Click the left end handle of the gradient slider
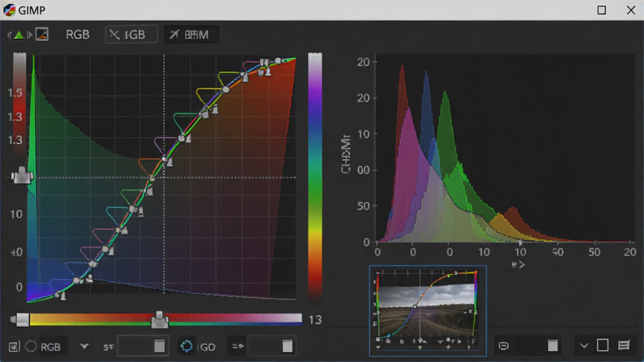The width and height of the screenshot is (644, 362). pos(19,320)
